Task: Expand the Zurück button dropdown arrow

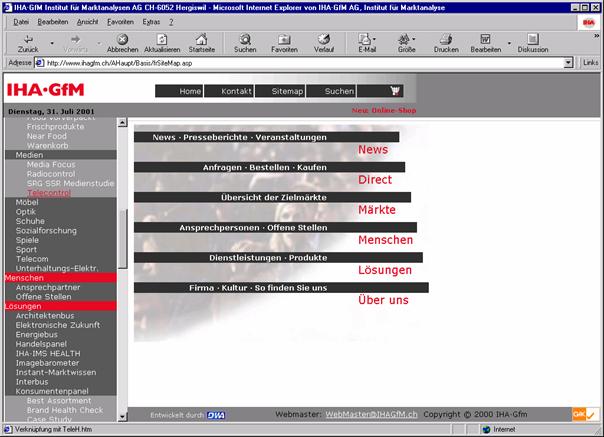Action: click(x=50, y=41)
